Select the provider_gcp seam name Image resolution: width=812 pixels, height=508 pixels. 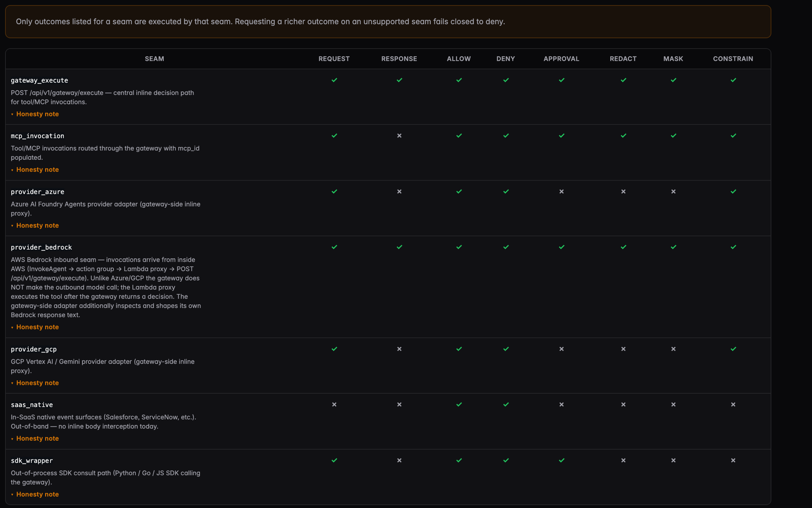point(34,350)
